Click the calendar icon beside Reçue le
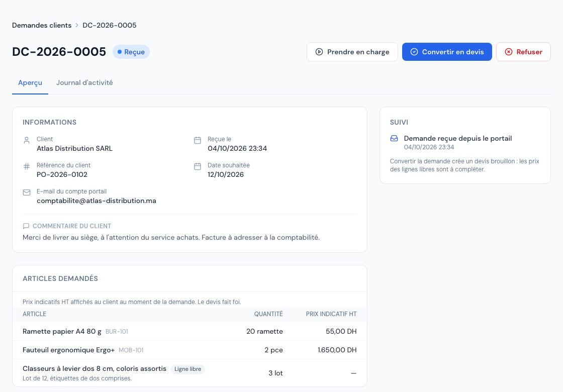Screen dimensions: 563x392 (x=198, y=140)
